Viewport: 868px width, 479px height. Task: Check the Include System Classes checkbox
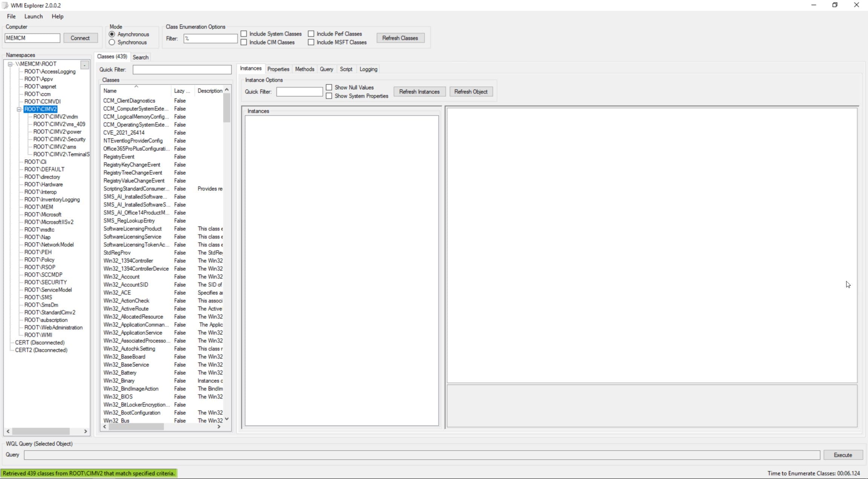[x=244, y=34]
